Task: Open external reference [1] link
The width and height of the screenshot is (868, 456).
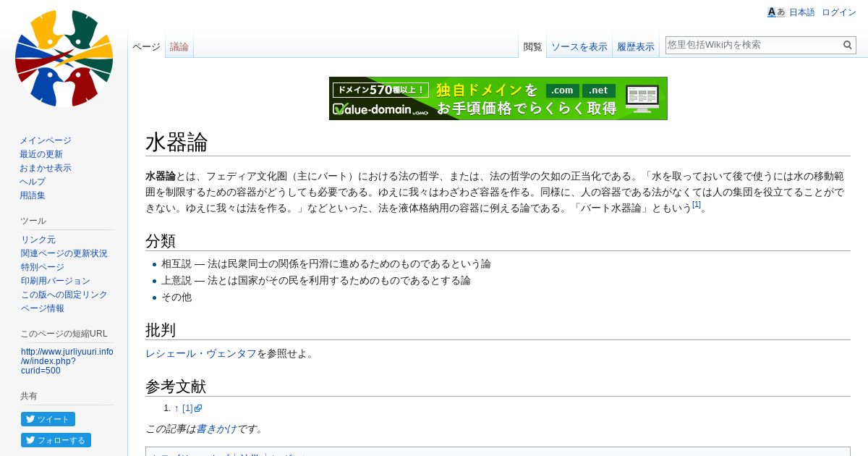Action: click(x=192, y=408)
